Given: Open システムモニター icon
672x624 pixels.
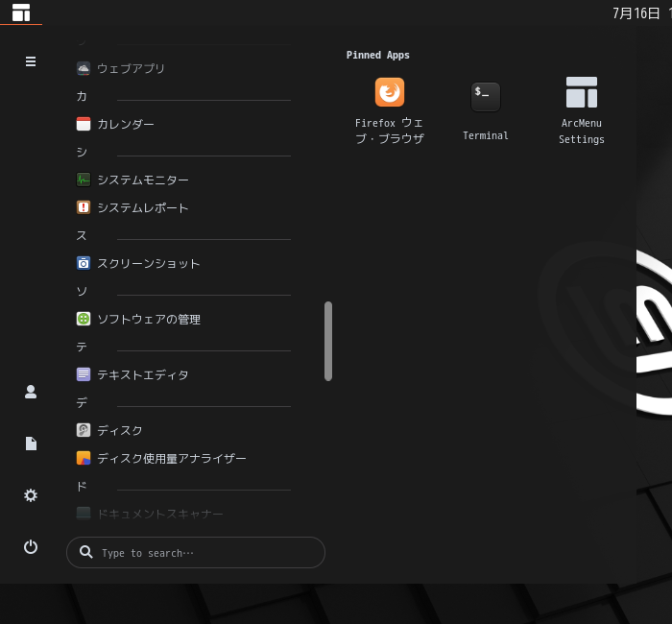Looking at the screenshot, I should 84,180.
